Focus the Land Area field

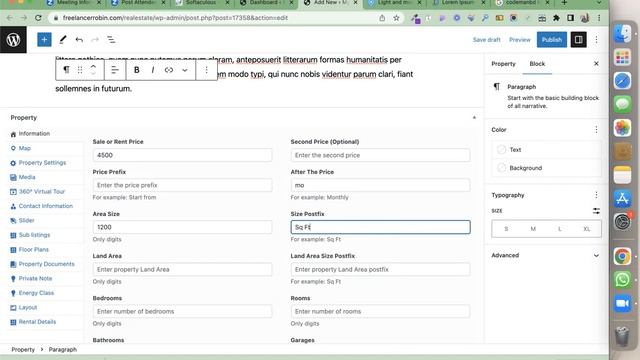point(182,269)
